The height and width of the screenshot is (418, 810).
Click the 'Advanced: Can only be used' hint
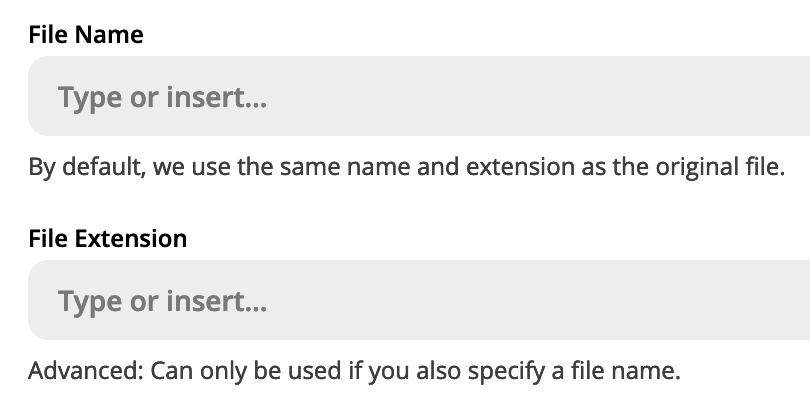[354, 371]
